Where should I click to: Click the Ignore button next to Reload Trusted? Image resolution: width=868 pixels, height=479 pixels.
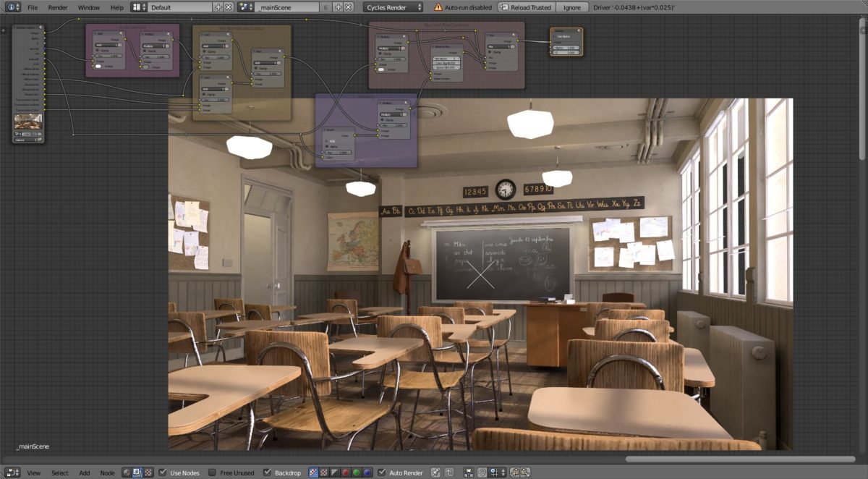(x=572, y=8)
